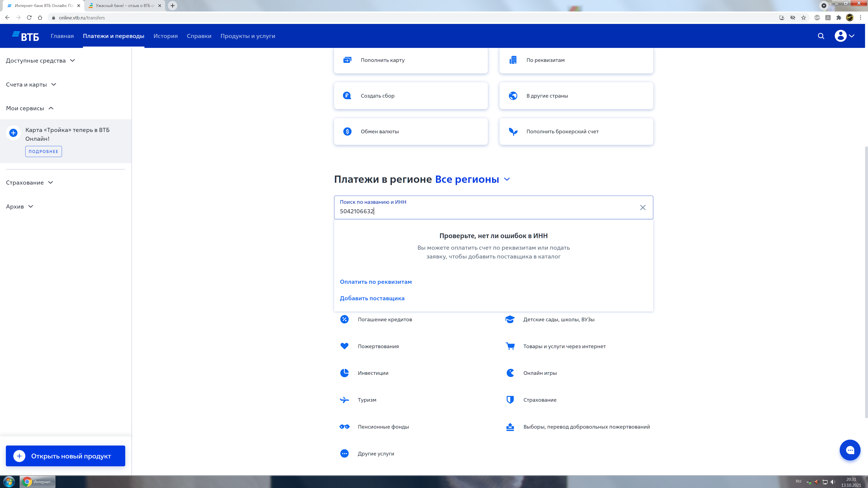Expand Архив sidebar section
The width and height of the screenshot is (868, 488).
coord(19,206)
